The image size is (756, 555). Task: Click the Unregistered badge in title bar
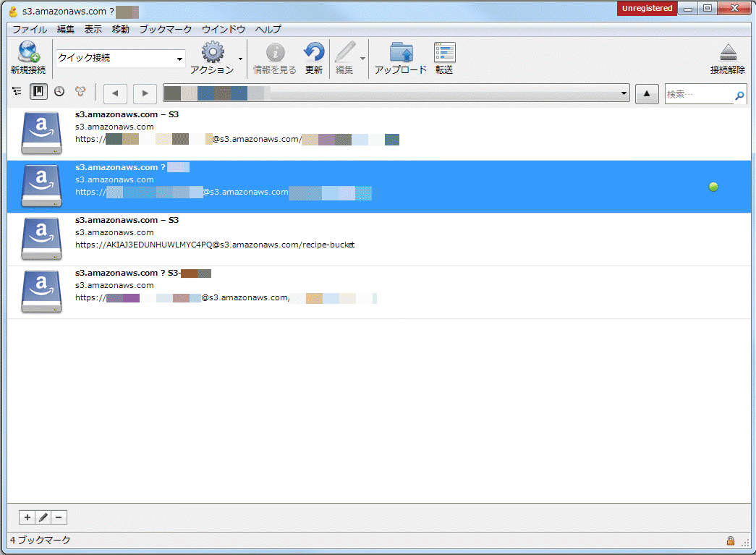tap(647, 8)
